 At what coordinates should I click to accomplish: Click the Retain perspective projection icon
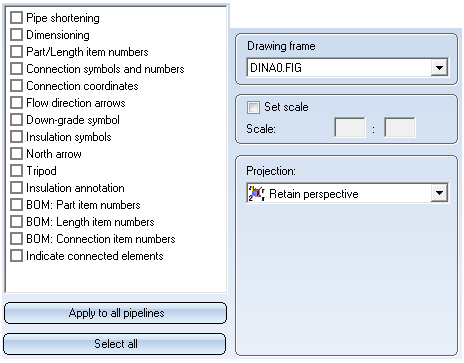[256, 194]
